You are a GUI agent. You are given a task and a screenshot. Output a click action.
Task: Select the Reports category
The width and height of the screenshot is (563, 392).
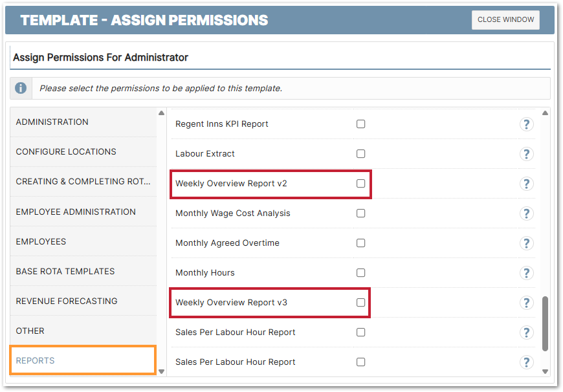83,360
